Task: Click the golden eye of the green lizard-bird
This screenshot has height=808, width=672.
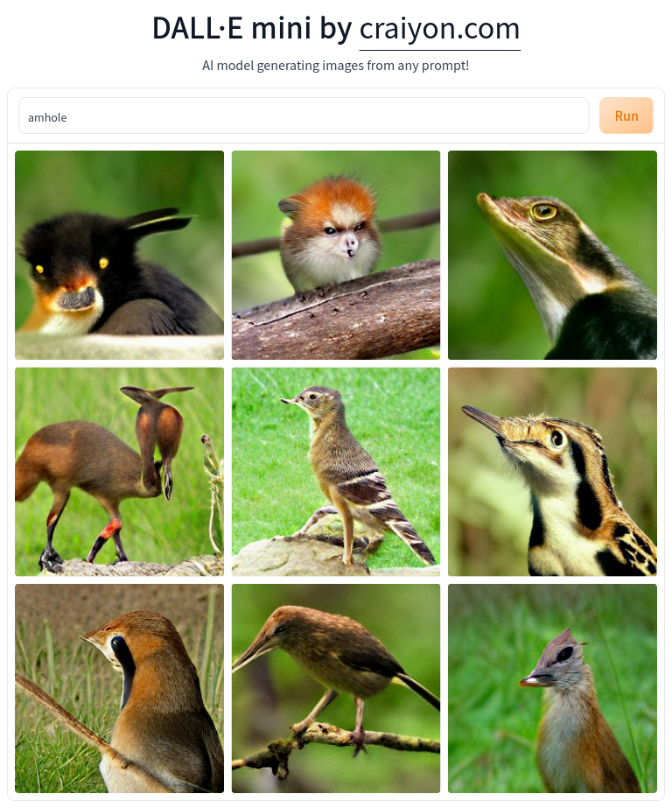Action: (x=543, y=211)
